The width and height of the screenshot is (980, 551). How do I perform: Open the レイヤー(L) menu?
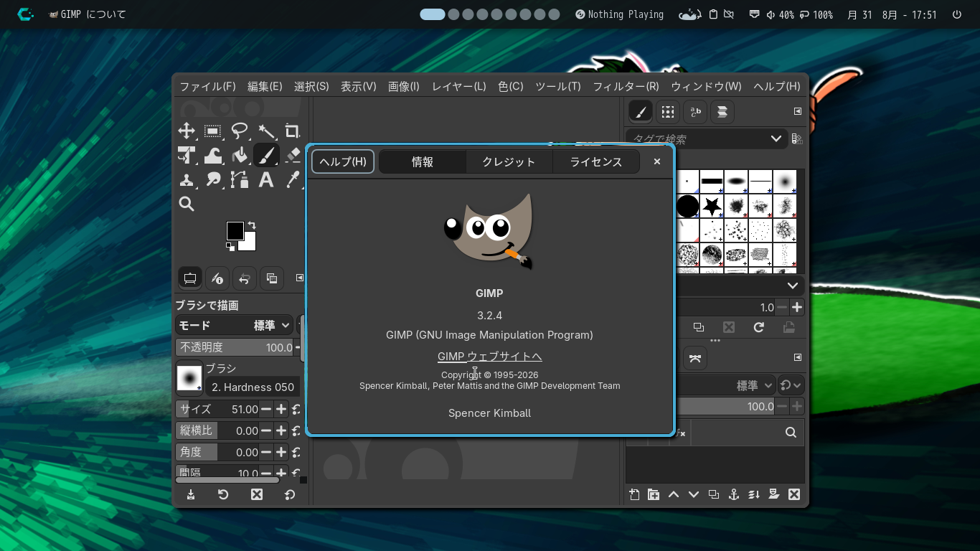459,86
